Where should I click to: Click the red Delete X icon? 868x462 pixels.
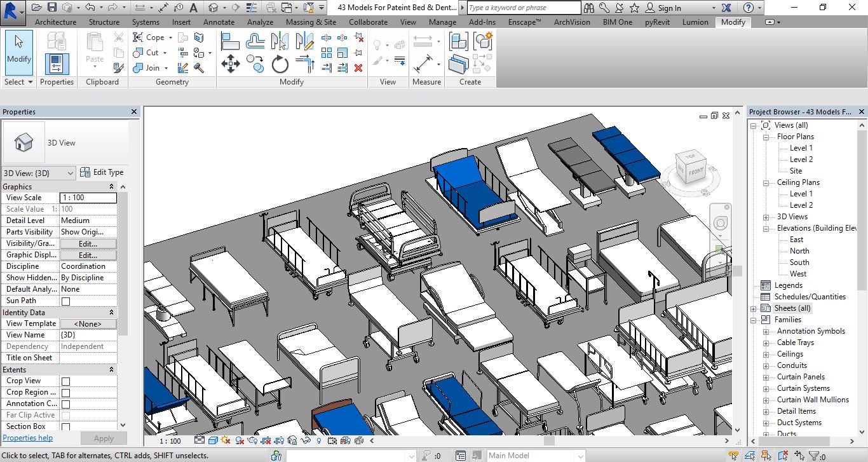(x=358, y=67)
